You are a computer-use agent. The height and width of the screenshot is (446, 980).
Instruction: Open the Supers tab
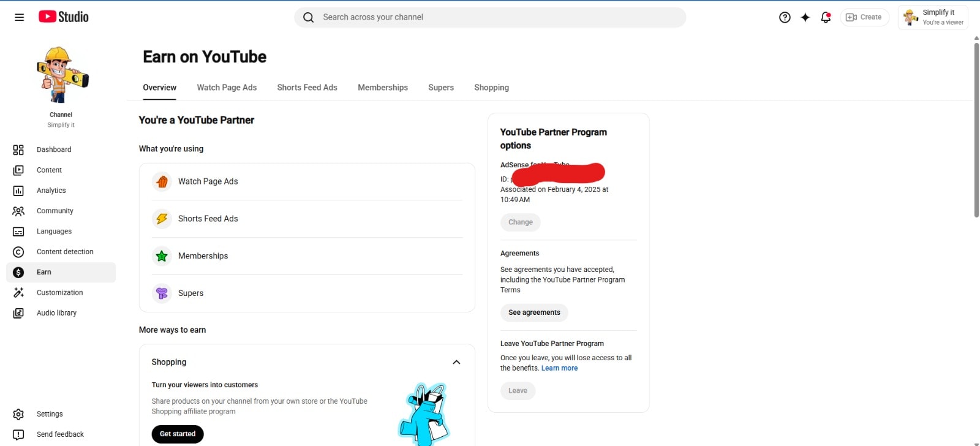[441, 88]
